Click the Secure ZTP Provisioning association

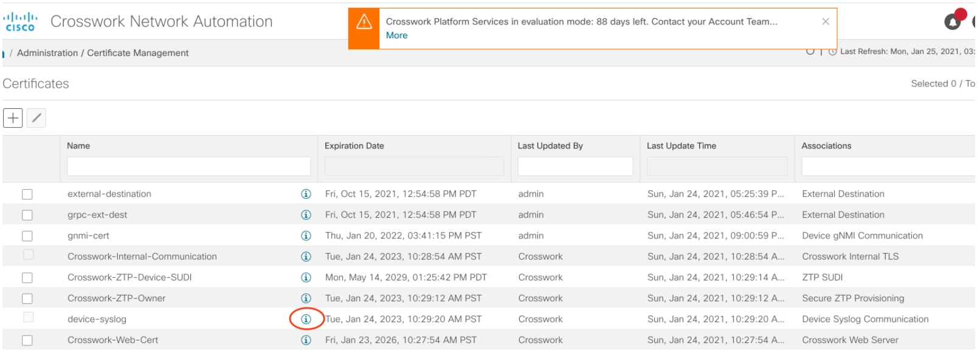click(x=853, y=298)
